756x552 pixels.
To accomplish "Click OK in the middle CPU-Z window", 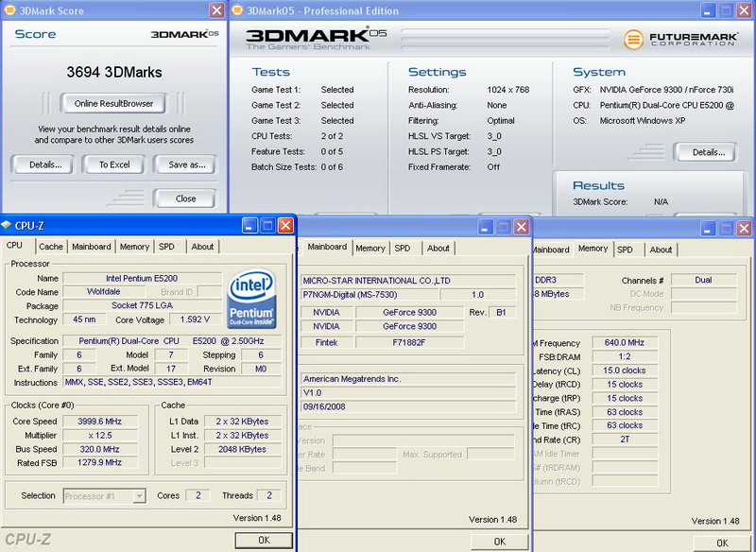I will click(x=500, y=542).
